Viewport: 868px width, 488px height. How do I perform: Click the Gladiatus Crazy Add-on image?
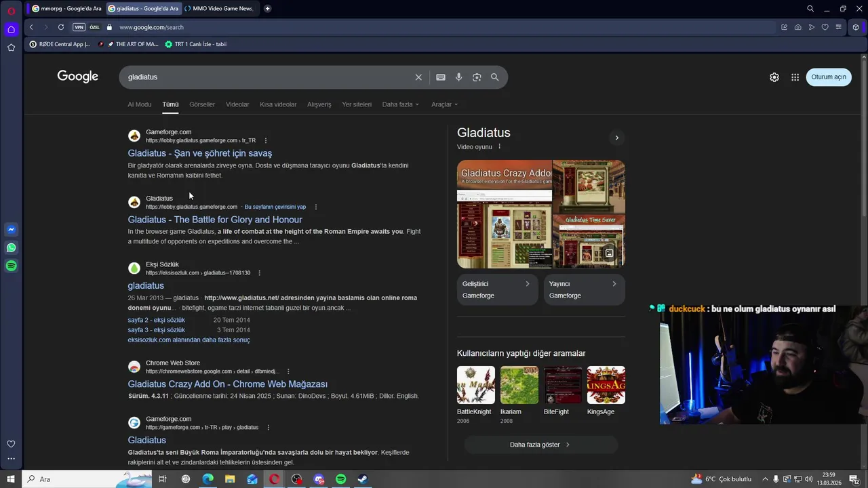505,214
